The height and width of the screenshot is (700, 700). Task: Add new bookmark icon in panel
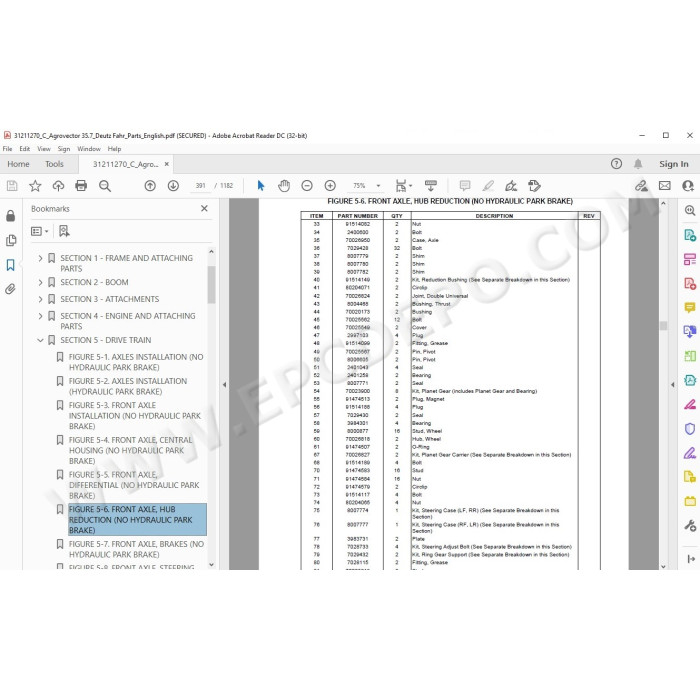click(64, 231)
